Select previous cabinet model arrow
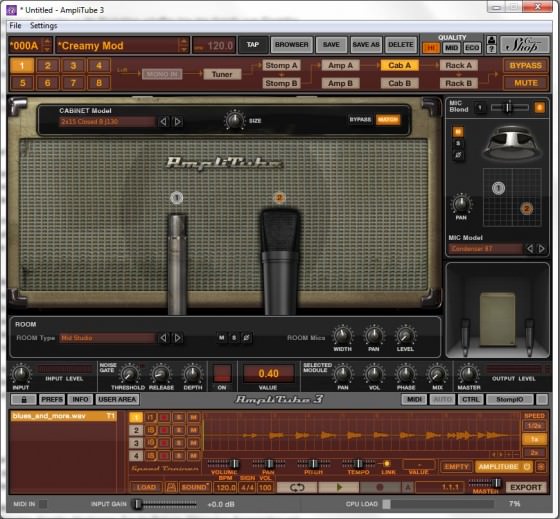560x519 pixels. (163, 122)
